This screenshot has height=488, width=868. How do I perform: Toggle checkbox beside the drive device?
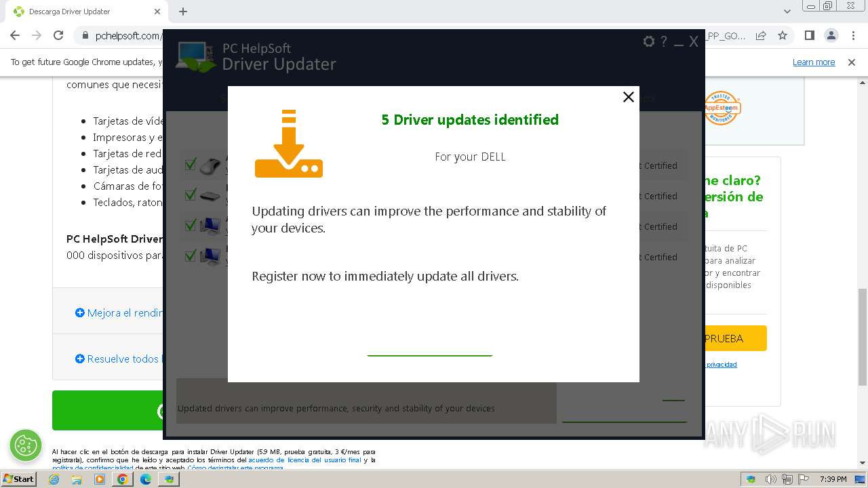pos(191,195)
